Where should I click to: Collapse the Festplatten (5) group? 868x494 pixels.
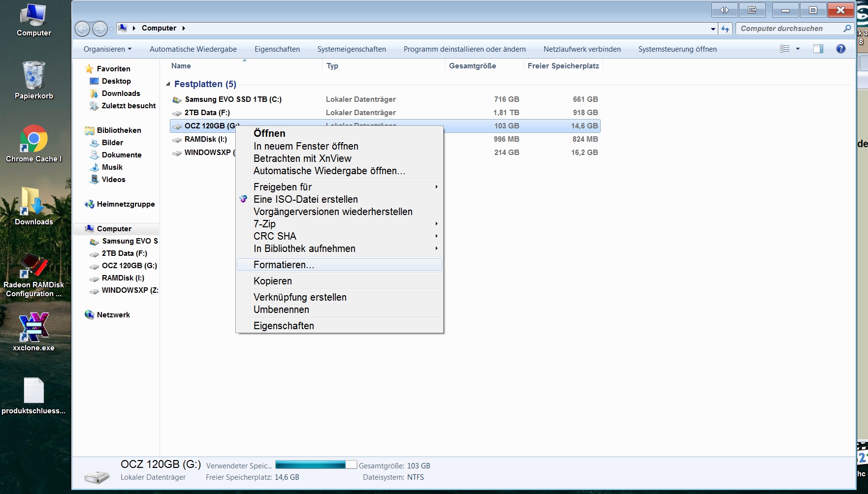(168, 84)
